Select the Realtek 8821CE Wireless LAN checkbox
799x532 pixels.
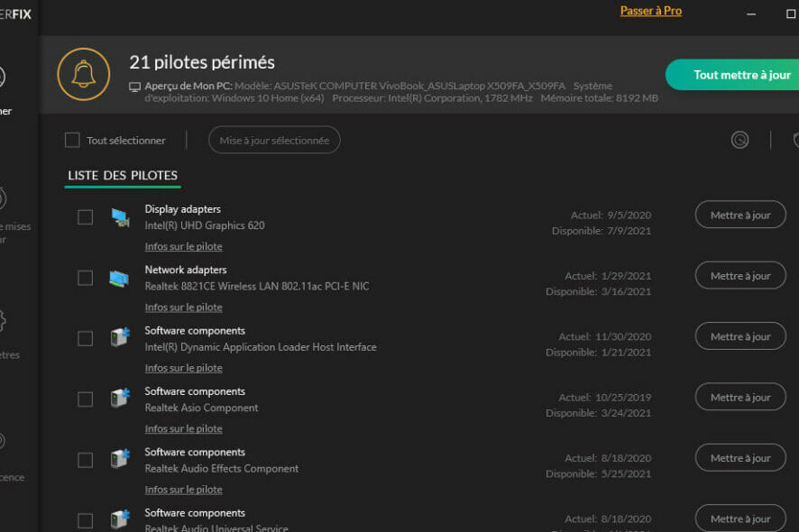coord(85,278)
